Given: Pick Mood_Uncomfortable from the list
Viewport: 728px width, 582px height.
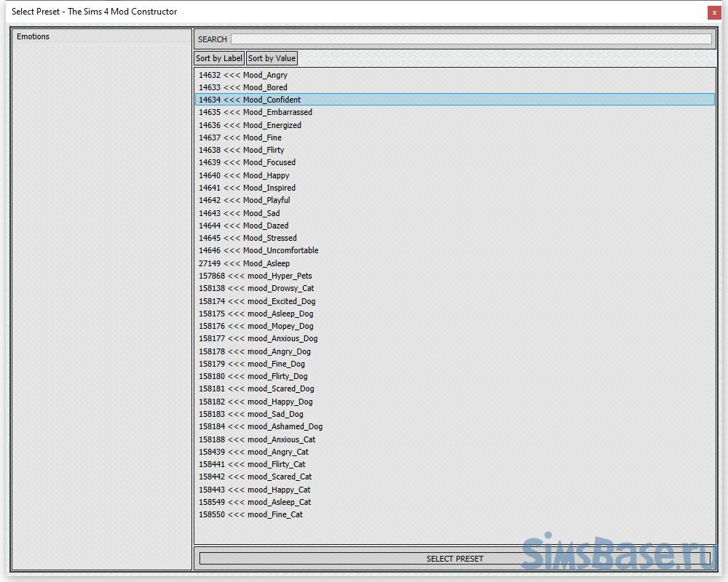Looking at the screenshot, I should click(x=258, y=250).
